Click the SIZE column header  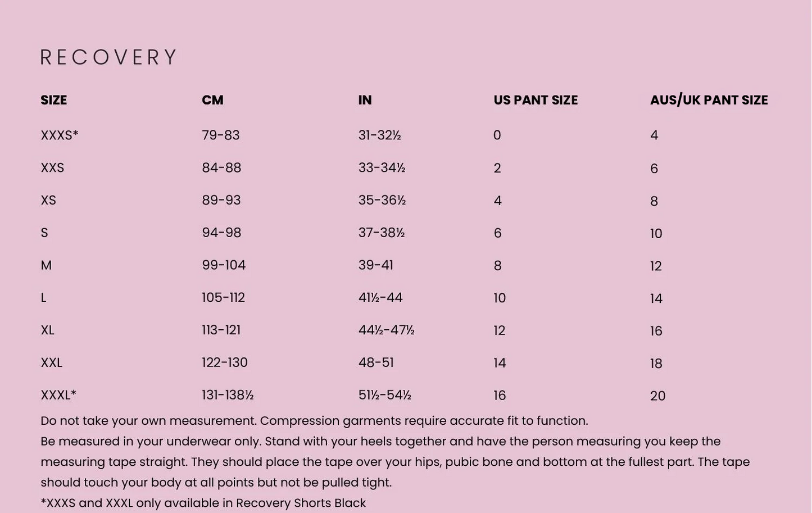(53, 100)
